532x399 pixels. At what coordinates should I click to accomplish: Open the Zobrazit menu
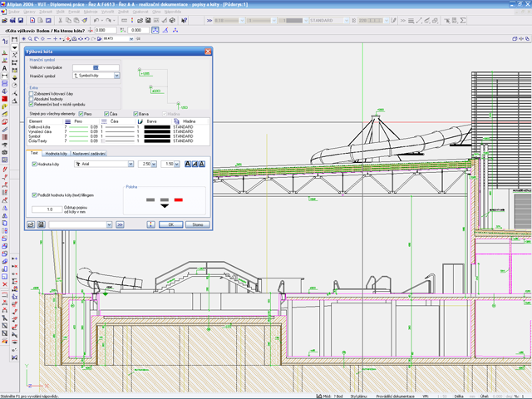46,12
